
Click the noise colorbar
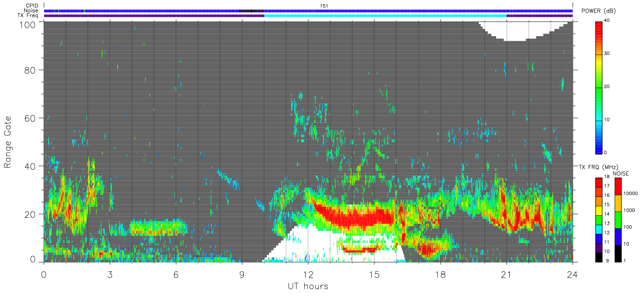click(618, 219)
